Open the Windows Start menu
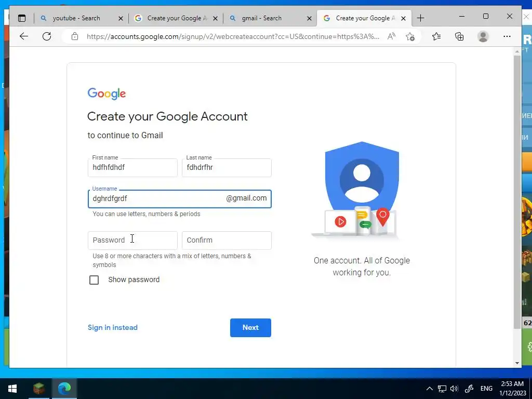 click(x=12, y=389)
